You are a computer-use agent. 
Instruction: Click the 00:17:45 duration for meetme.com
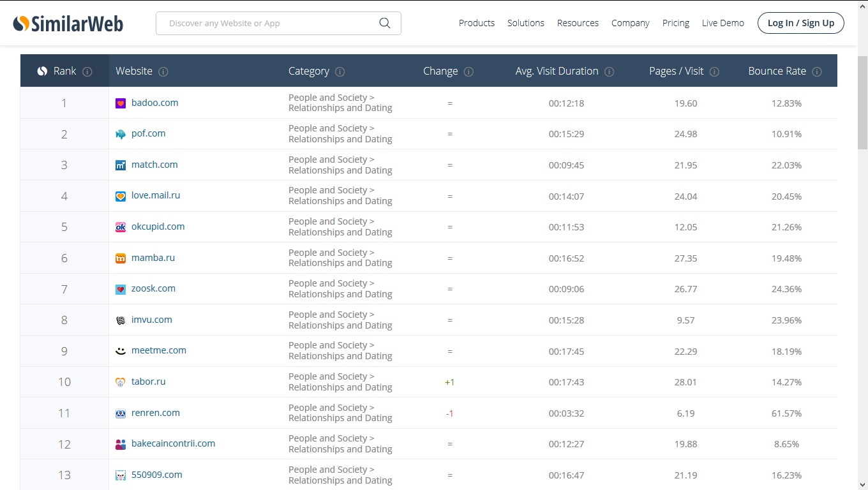[566, 351]
